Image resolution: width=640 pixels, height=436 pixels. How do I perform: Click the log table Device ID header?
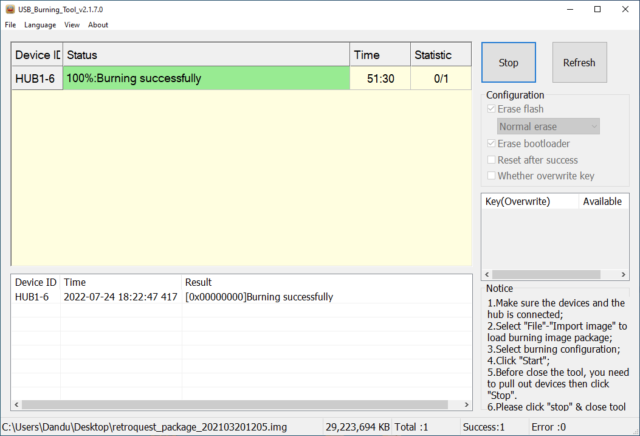[x=36, y=282]
